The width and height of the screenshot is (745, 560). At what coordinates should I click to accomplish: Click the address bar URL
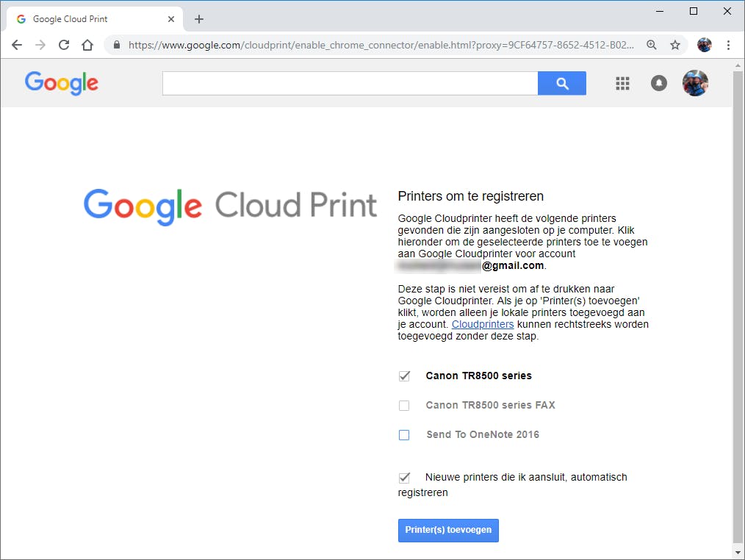click(x=381, y=45)
